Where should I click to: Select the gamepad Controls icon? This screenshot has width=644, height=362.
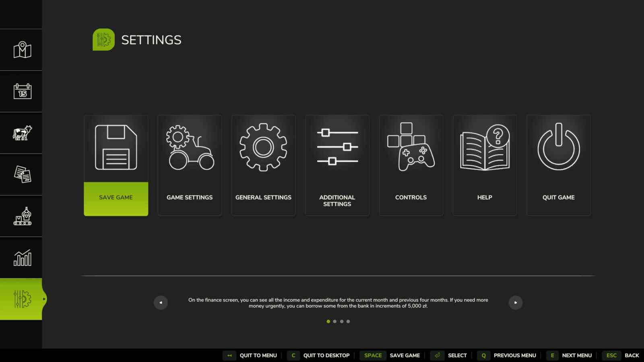click(x=411, y=147)
